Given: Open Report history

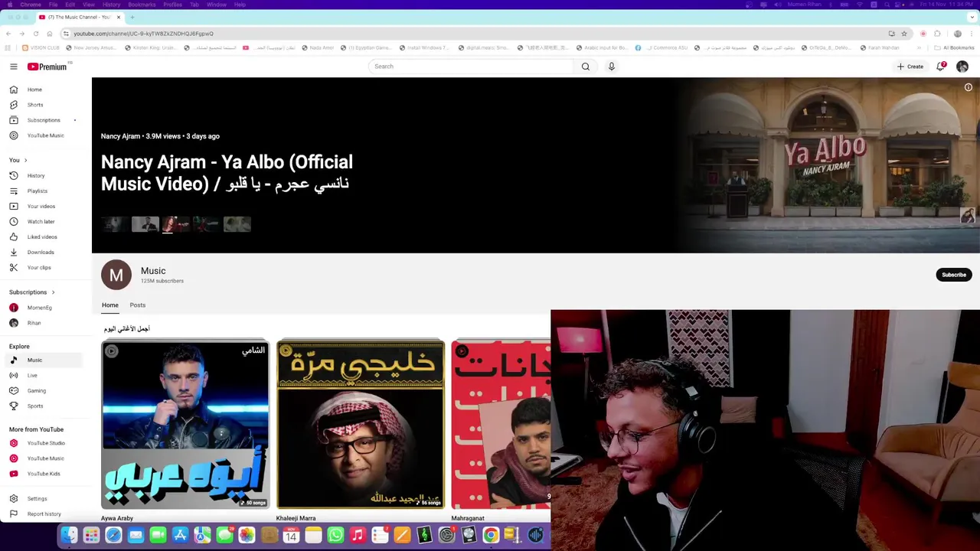Looking at the screenshot, I should tap(45, 514).
